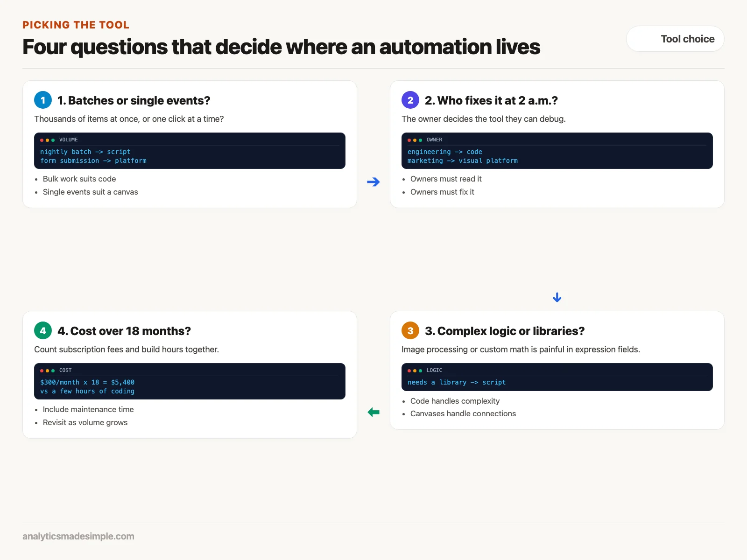Click code line '$300/month x 18 = $5,400'
Image resolution: width=747 pixels, height=560 pixels.
pos(87,382)
